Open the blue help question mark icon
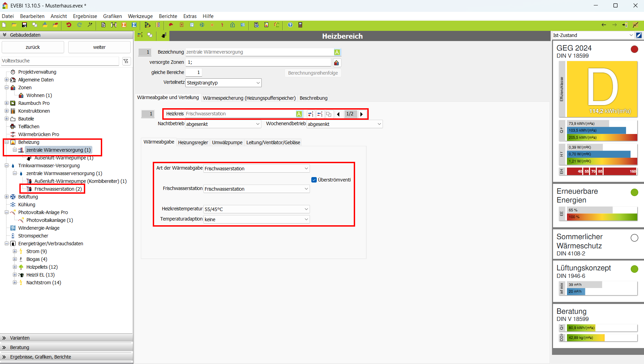Screen dimensions: 644x364 (290, 25)
